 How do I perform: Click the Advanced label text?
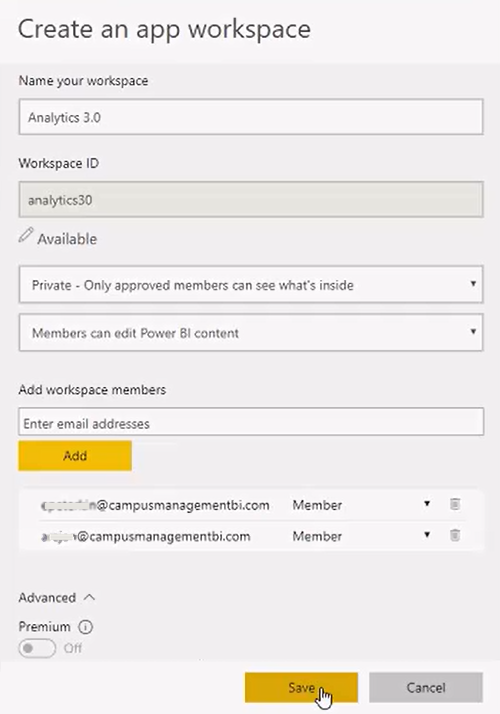tap(47, 597)
